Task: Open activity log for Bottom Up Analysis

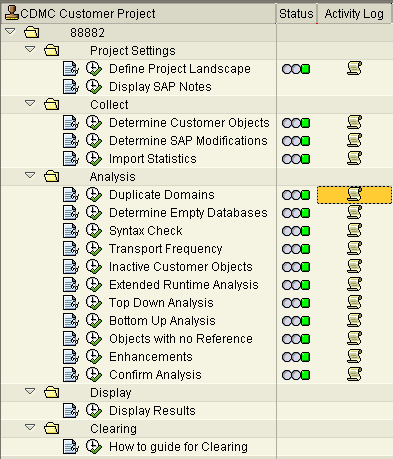Action: [x=354, y=320]
